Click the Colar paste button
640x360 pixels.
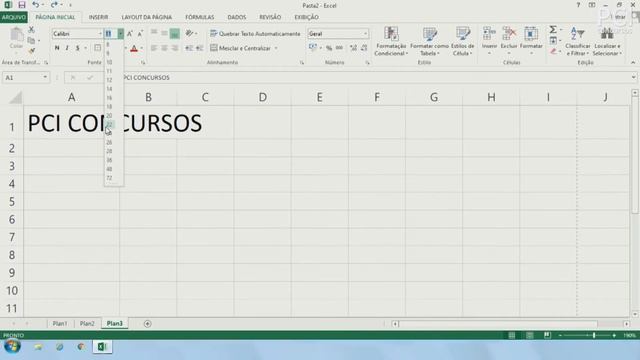coord(16,39)
